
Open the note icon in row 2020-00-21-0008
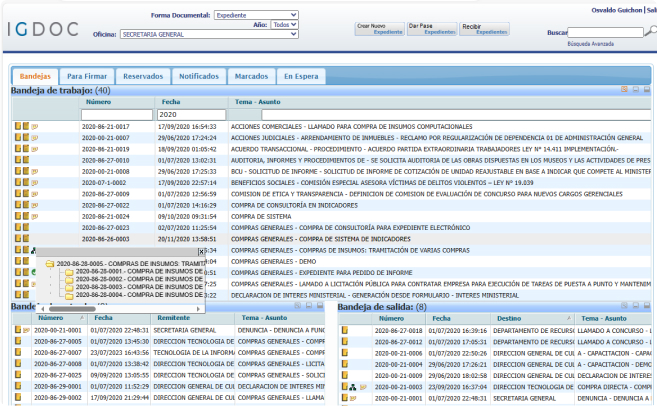point(35,172)
